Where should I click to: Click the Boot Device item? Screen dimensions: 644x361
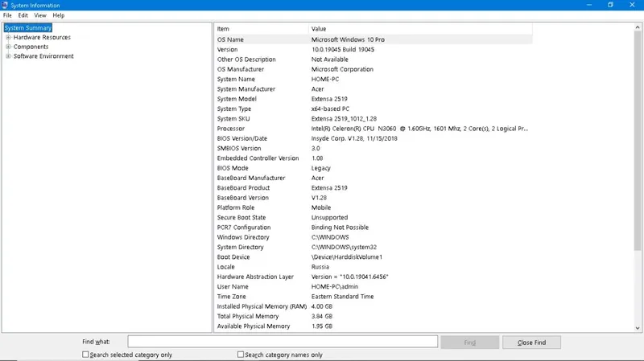233,256
